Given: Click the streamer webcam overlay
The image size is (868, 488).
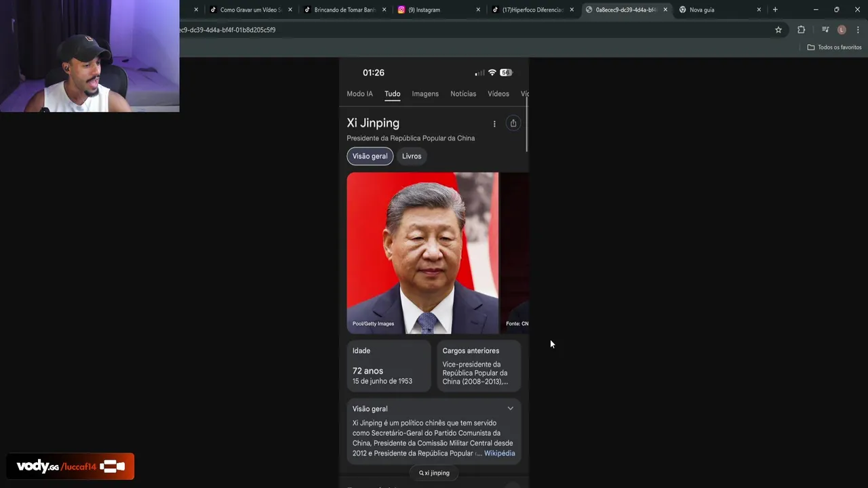Looking at the screenshot, I should pyautogui.click(x=90, y=56).
